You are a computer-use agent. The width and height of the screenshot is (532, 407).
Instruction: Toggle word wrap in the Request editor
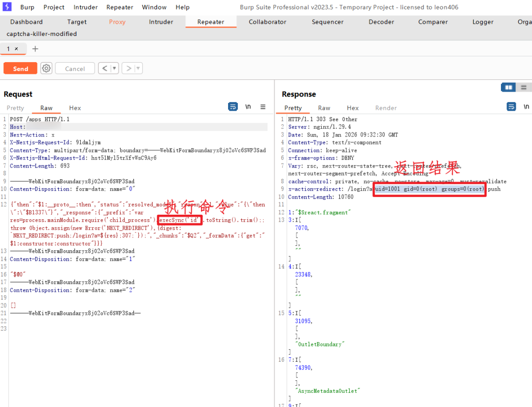click(x=233, y=106)
